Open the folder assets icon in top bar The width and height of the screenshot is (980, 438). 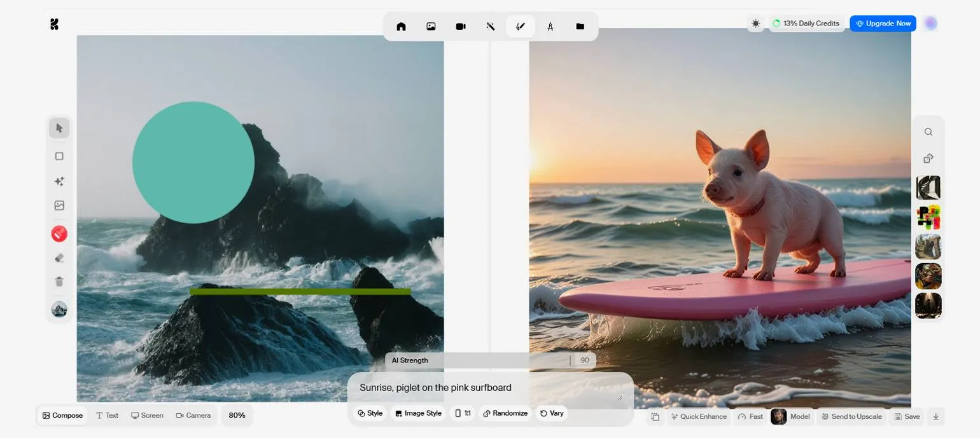pyautogui.click(x=580, y=27)
